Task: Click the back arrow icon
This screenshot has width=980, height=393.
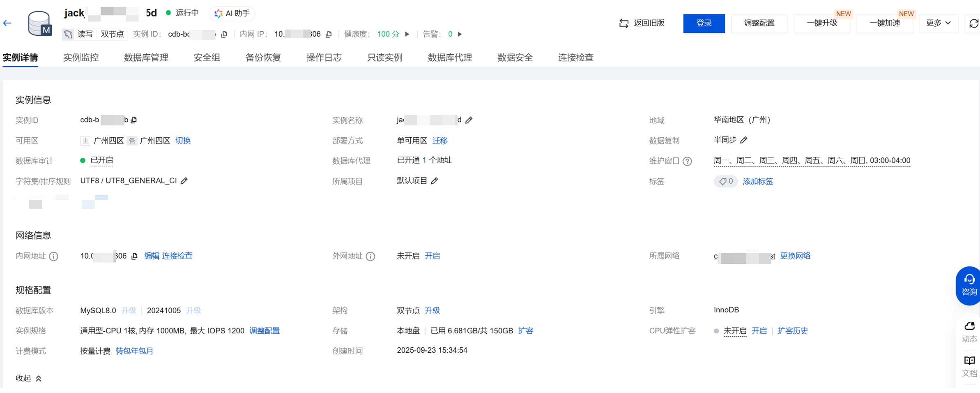Action: 7,23
